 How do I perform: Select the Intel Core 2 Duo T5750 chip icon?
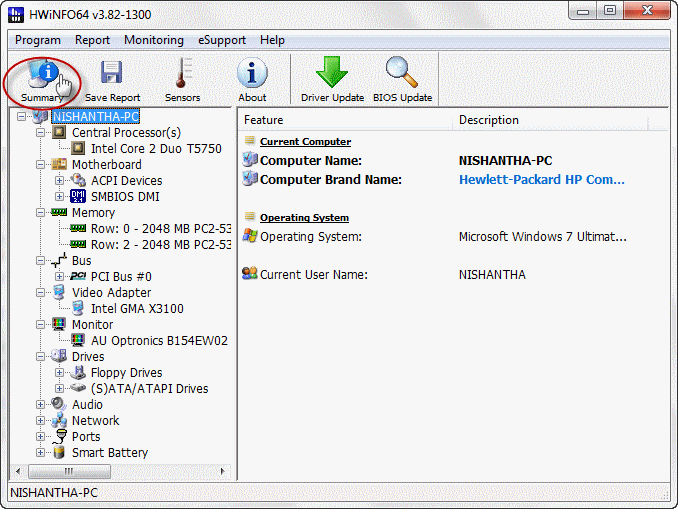78,148
